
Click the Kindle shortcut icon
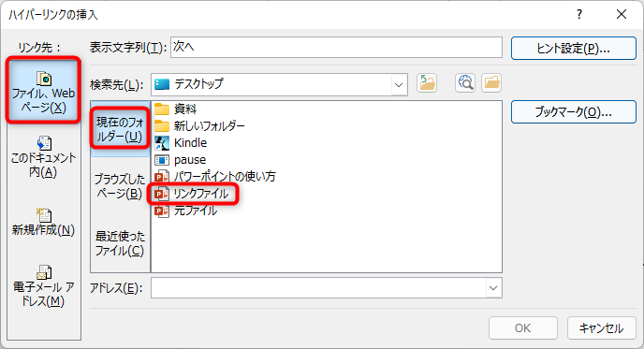(x=162, y=143)
